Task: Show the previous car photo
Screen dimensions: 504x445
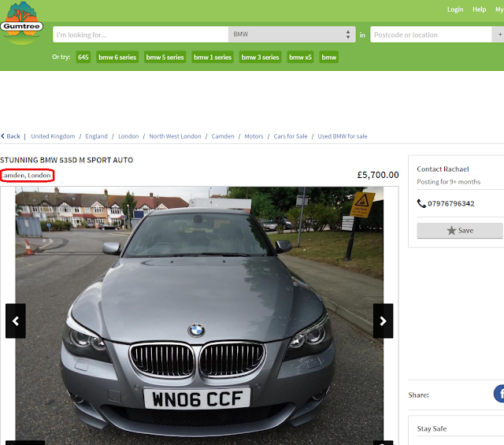Action: click(x=16, y=321)
